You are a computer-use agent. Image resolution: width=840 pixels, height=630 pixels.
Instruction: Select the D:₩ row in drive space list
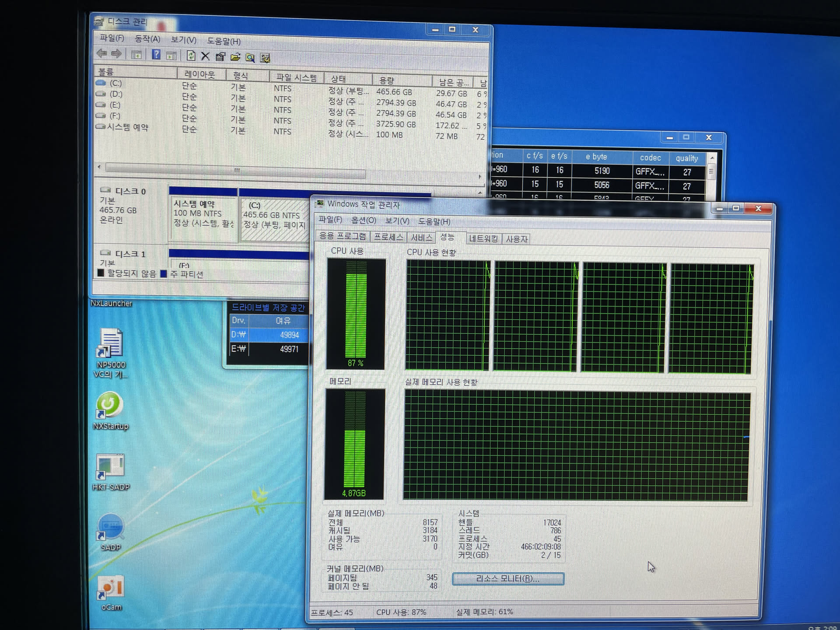269,335
